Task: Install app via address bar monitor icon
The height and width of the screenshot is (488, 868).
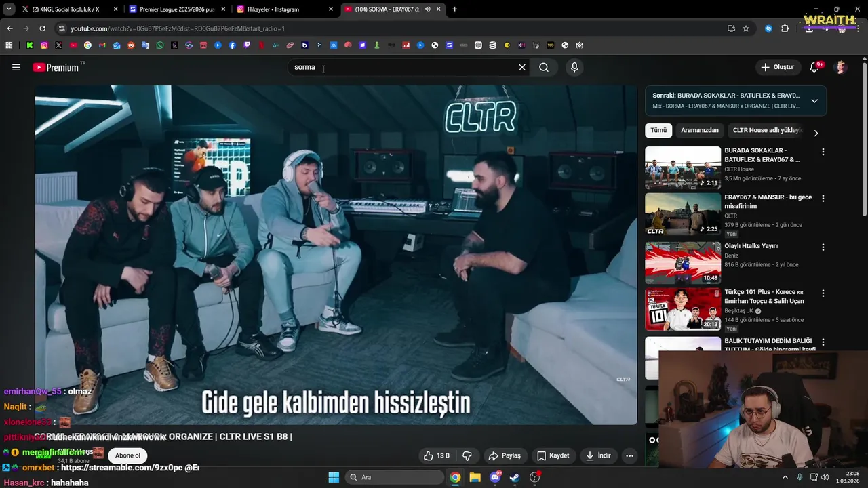Action: [731, 28]
